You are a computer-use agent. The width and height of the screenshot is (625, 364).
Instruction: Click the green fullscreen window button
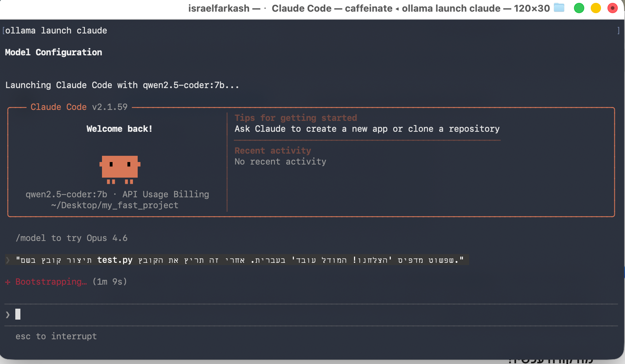579,8
